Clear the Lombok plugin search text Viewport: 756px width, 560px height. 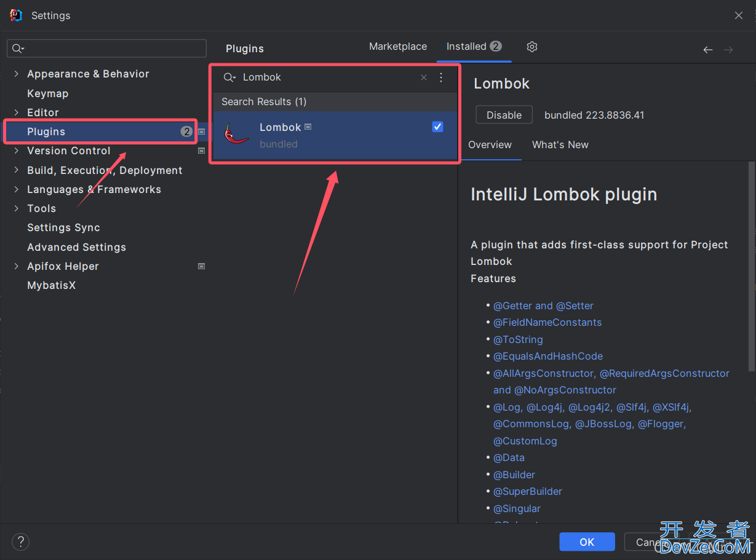click(x=424, y=77)
